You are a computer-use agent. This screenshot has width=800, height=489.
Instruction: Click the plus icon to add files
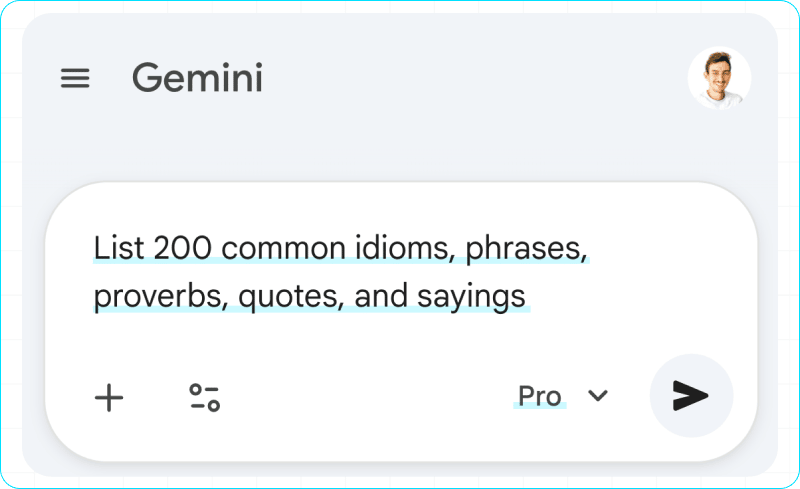click(x=109, y=397)
